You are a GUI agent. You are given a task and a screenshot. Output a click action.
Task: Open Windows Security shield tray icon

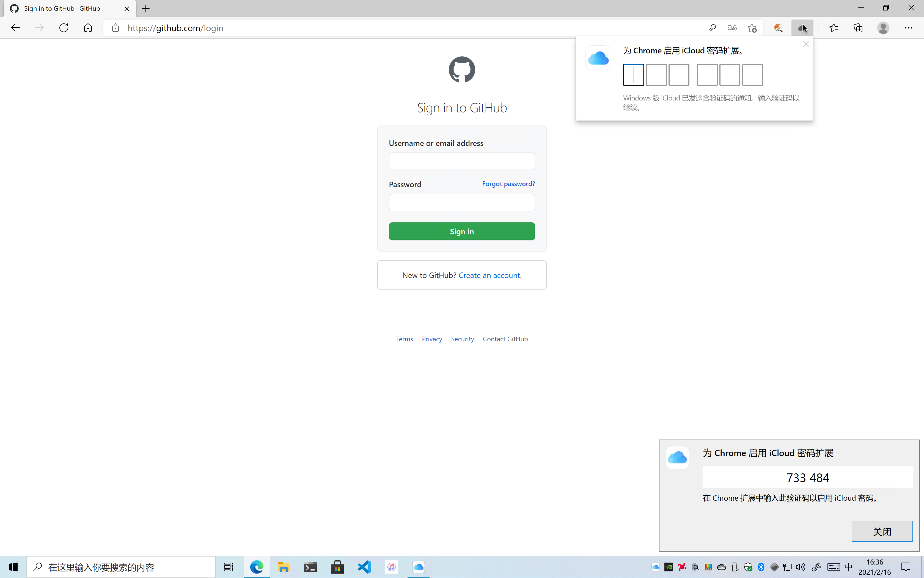click(x=748, y=567)
